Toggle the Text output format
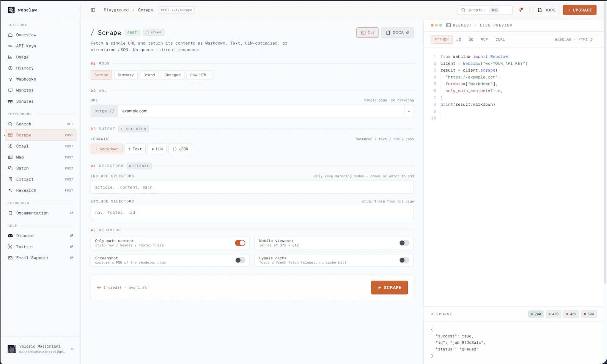 click(x=135, y=149)
